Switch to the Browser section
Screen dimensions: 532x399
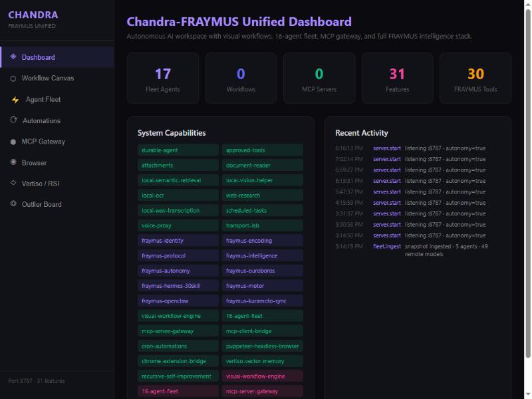tap(57, 162)
